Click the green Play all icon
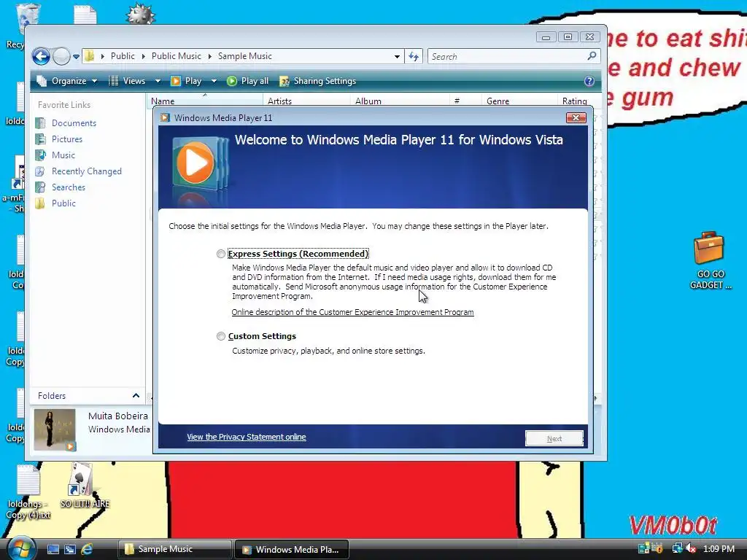747x560 pixels. pyautogui.click(x=232, y=81)
